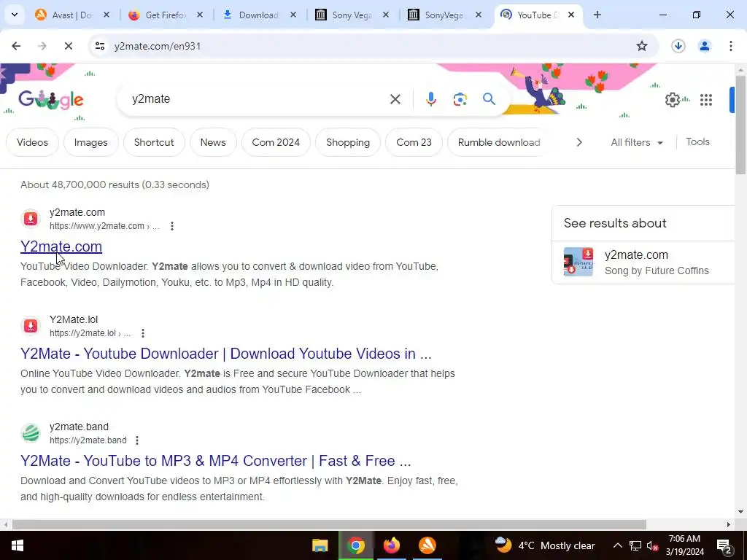Open Y2Mate YouTube to MP3 & MP4 link
Screen dimensions: 747x560
215,461
